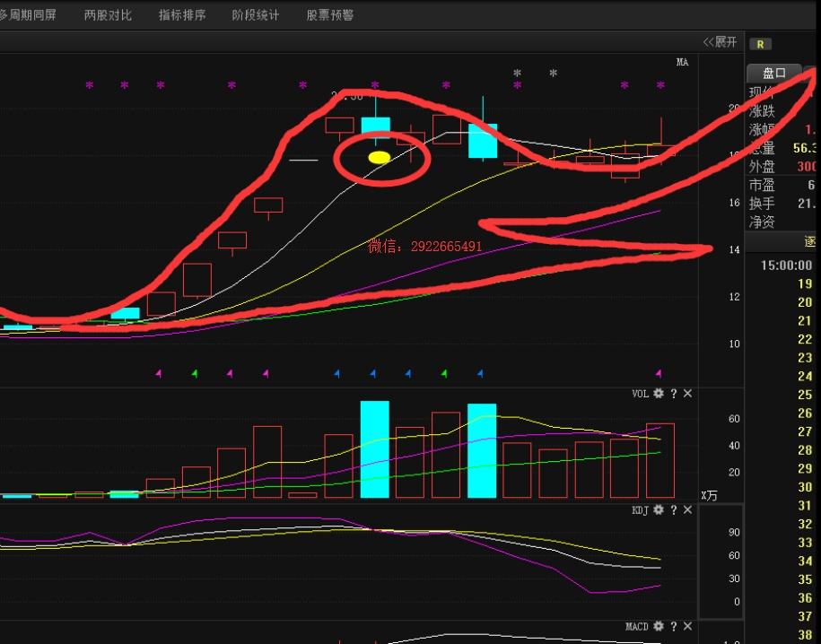This screenshot has width=821, height=644.
Task: Click the leftmost purple asterisk above the candles
Action: [90, 85]
